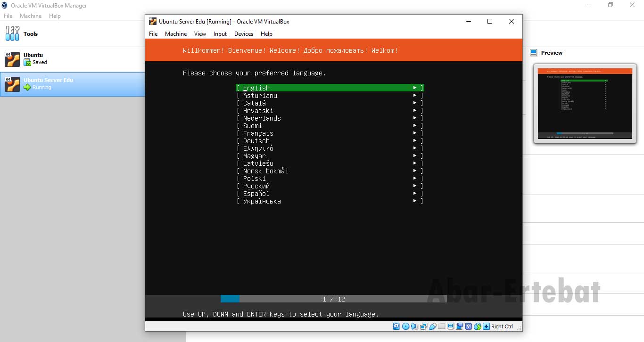Expand the Polski row arrow

tap(415, 179)
